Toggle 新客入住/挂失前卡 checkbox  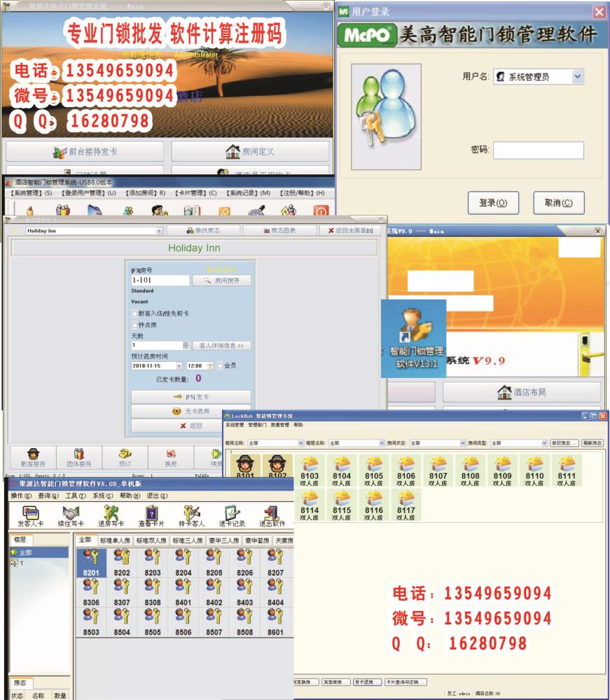134,314
